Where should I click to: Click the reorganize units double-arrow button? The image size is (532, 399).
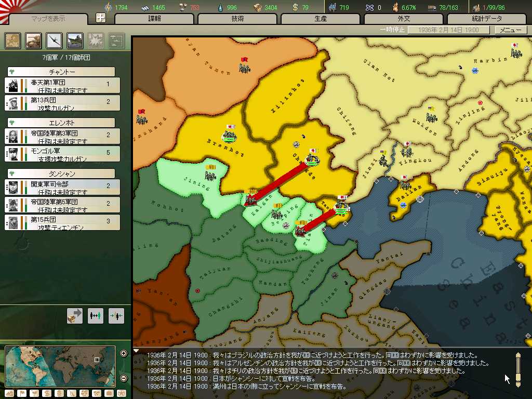click(96, 316)
